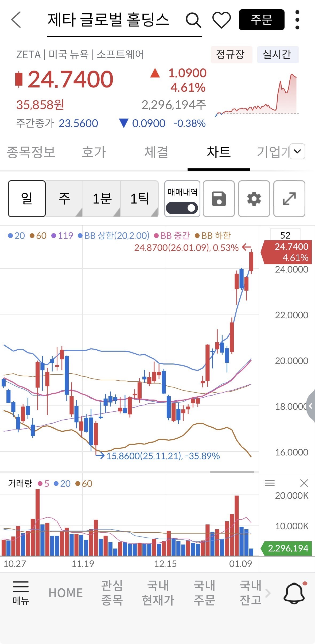The image size is (315, 644).
Task: Open 국내주문 in bottom bar
Action: pos(204,593)
